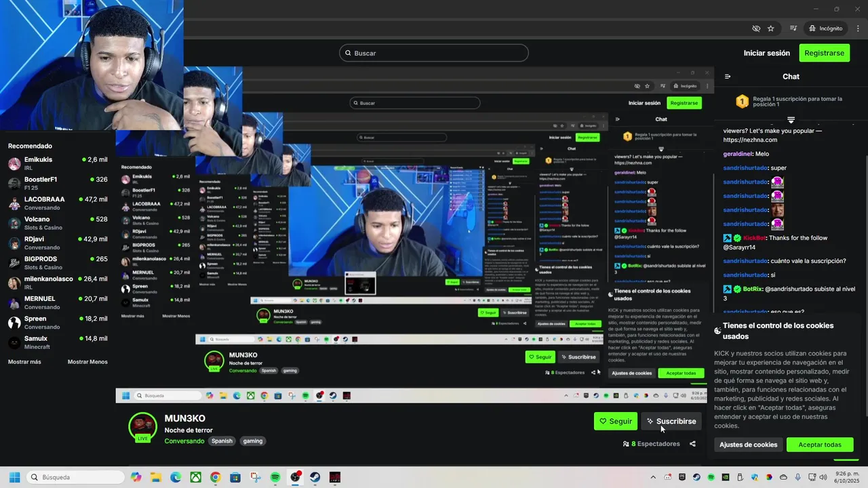Image resolution: width=868 pixels, height=488 pixels.
Task: Open BIGPRODS channel in the recommended list
Action: 58,263
